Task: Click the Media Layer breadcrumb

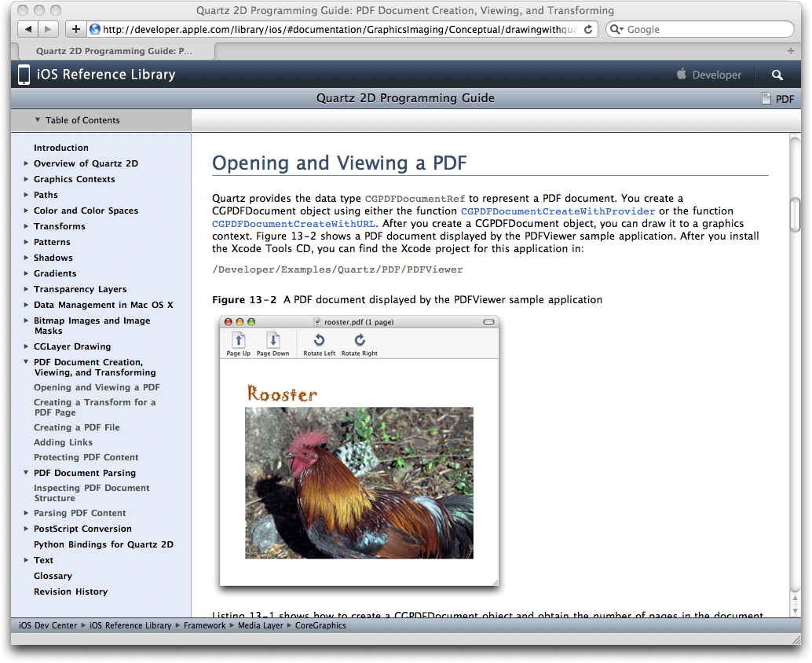Action: click(261, 625)
